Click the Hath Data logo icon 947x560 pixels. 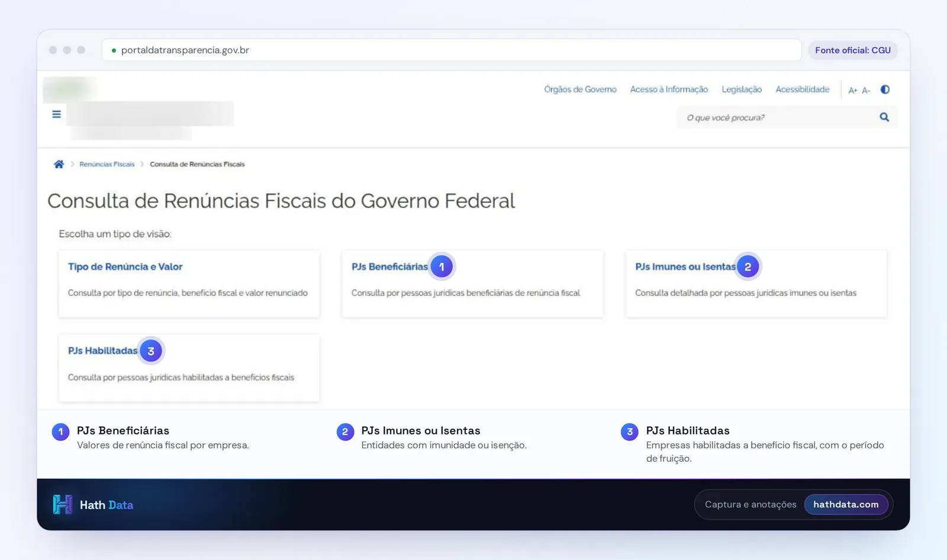coord(62,504)
